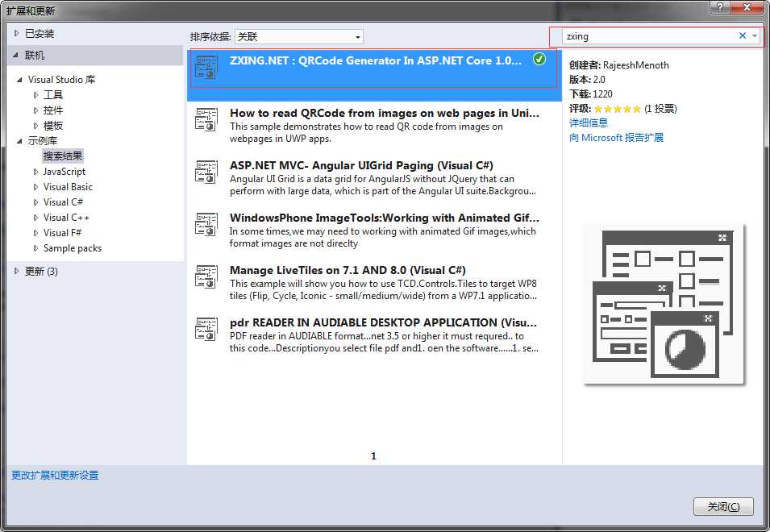The height and width of the screenshot is (532, 770).
Task: Expand the 更新 (3) category
Action: tap(16, 271)
